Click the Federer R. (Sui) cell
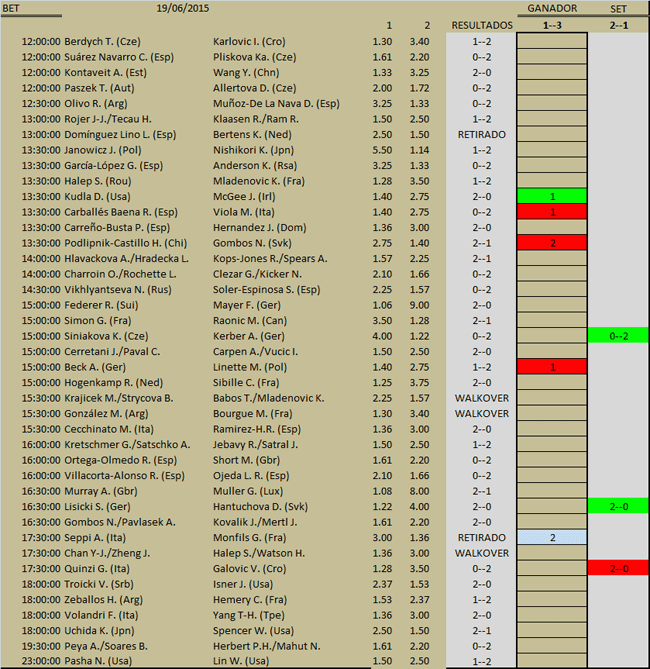650x669 pixels. coord(101,305)
